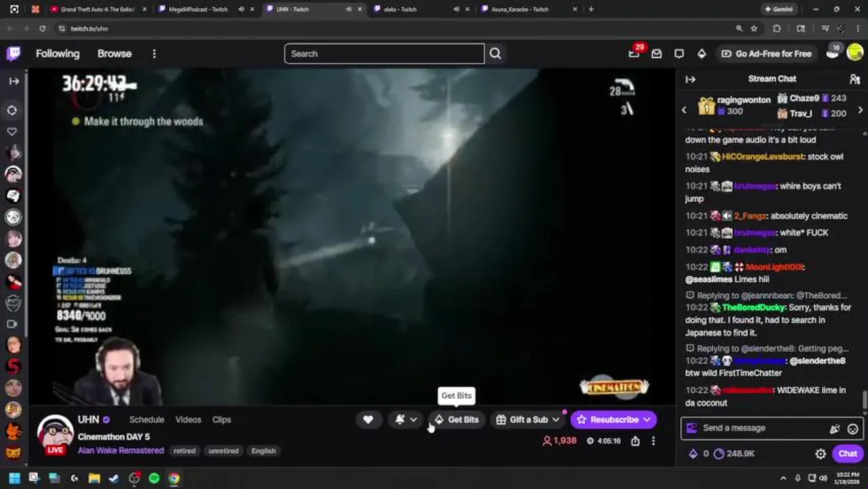
Task: Open the UHN channel name link
Action: point(88,420)
